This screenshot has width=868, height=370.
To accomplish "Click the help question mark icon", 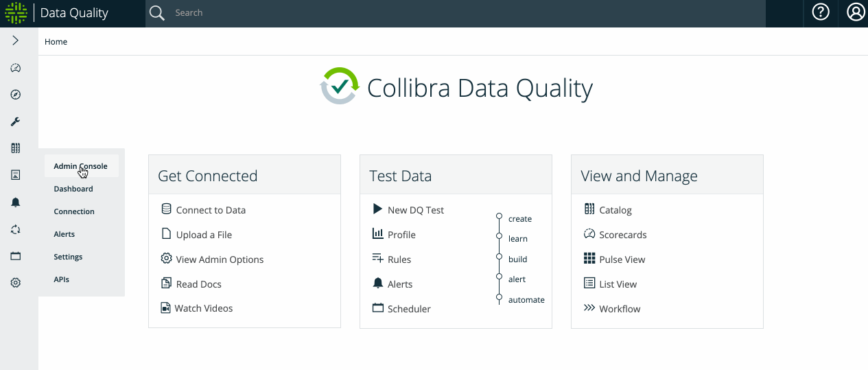I will (x=821, y=12).
